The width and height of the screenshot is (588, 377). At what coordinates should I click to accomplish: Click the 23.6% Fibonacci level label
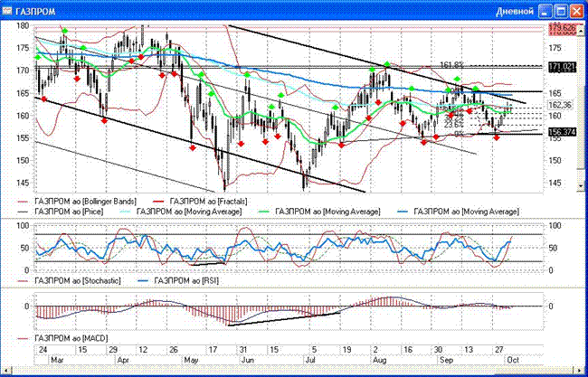click(454, 125)
